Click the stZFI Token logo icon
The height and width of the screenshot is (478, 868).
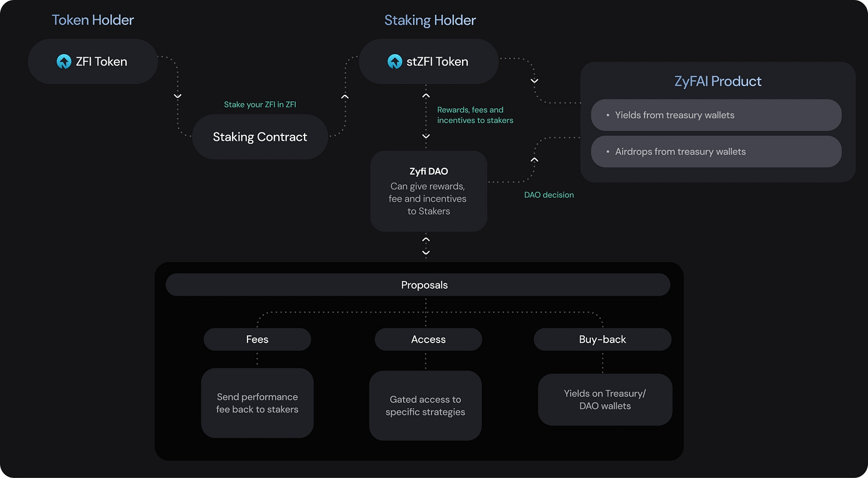point(395,61)
